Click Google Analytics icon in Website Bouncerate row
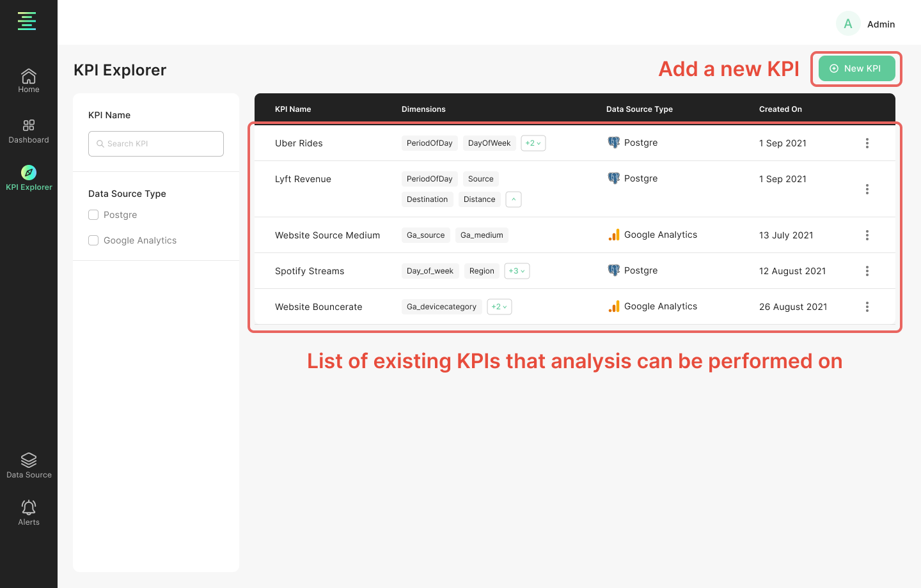 point(614,306)
